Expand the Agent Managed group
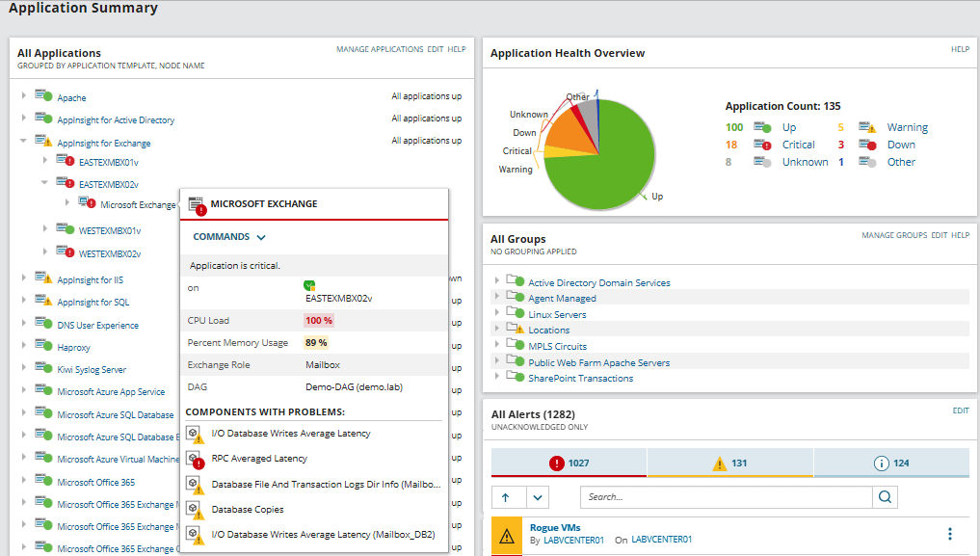This screenshot has width=980, height=556. 497,296
